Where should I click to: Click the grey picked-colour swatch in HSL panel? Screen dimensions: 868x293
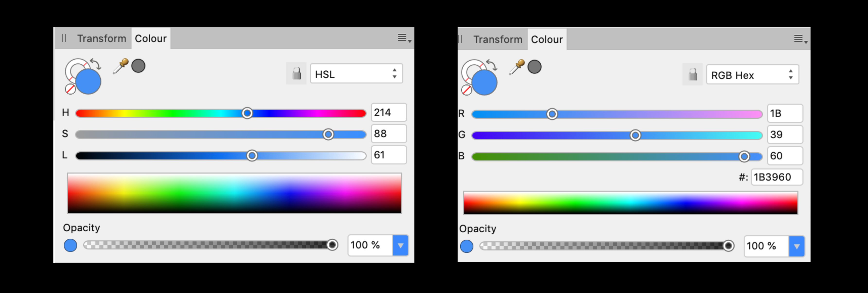[138, 66]
